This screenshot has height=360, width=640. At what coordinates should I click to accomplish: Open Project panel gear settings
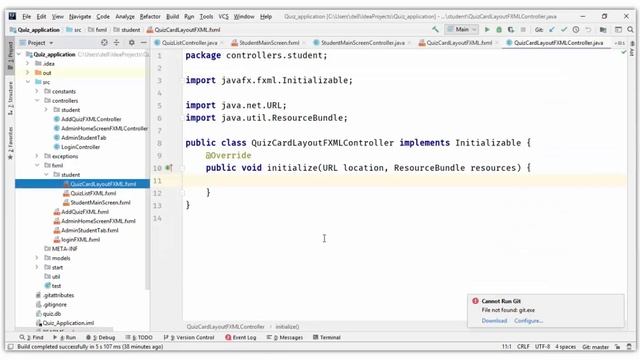131,42
